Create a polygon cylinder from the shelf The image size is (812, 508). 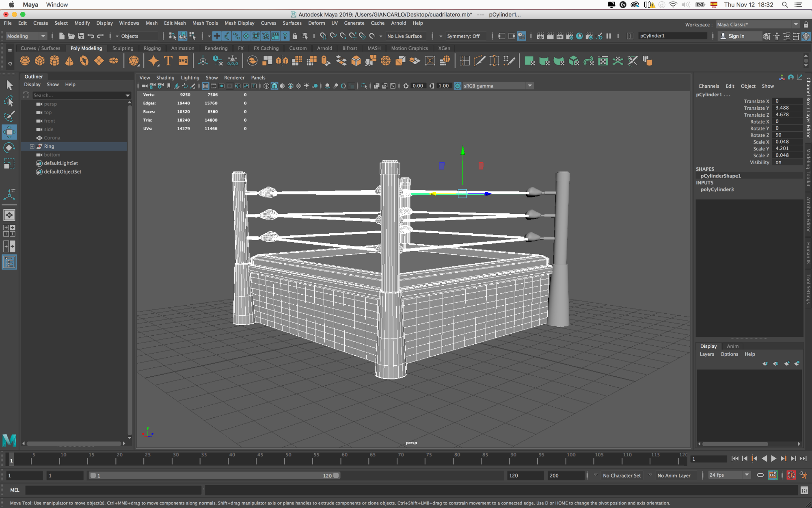(x=54, y=61)
